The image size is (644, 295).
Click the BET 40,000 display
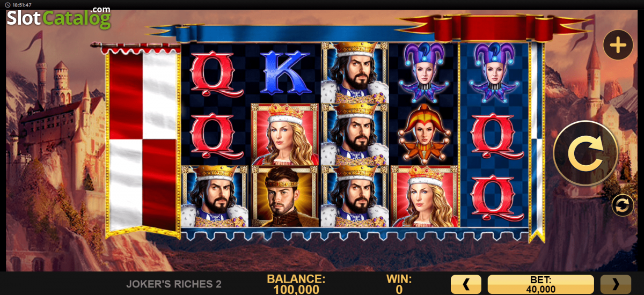(x=541, y=284)
